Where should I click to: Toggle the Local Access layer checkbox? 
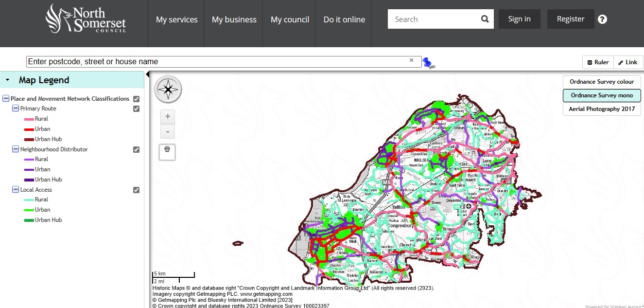[137, 190]
